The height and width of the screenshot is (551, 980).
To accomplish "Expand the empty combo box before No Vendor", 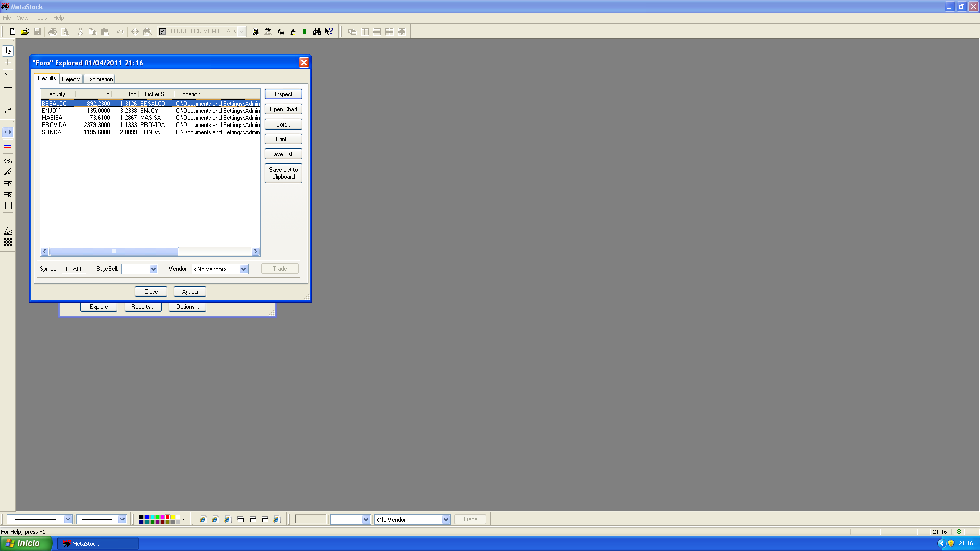I will pos(366,519).
